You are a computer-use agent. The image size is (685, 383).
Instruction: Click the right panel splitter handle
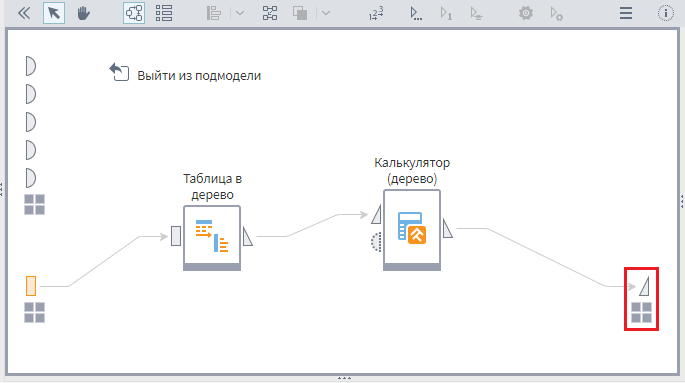pos(682,201)
